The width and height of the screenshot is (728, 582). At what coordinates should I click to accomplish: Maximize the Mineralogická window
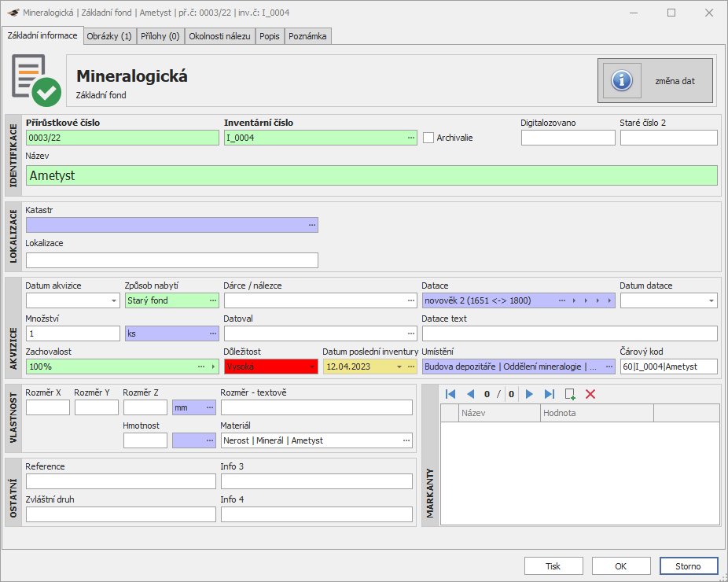point(671,13)
